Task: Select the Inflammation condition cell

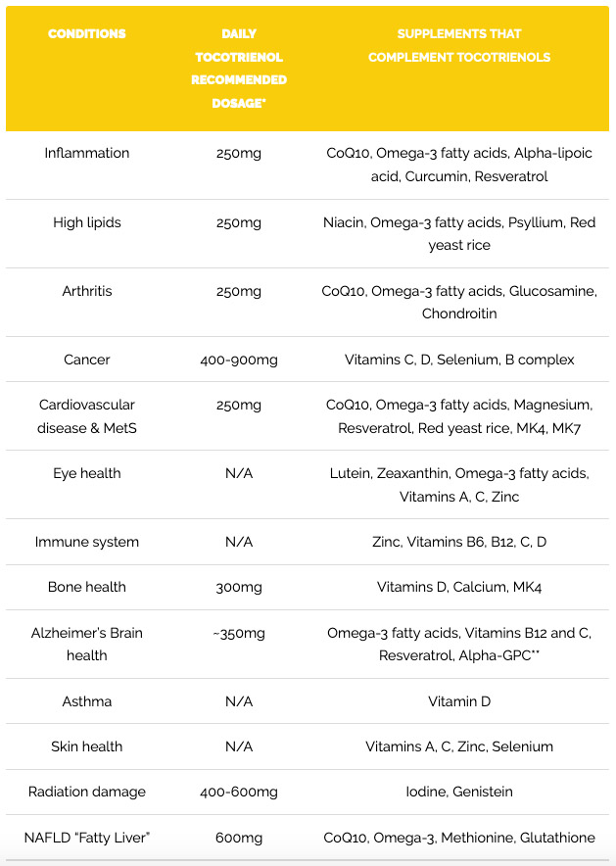Action: point(87,154)
